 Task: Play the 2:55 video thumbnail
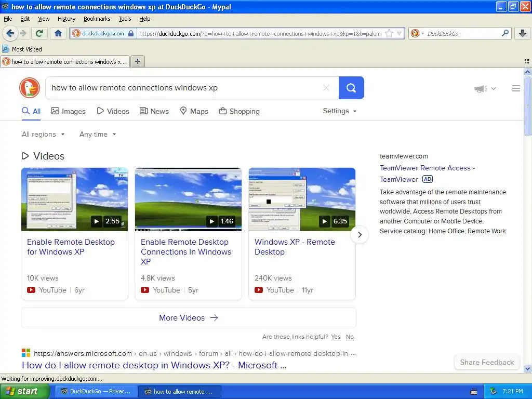(75, 199)
